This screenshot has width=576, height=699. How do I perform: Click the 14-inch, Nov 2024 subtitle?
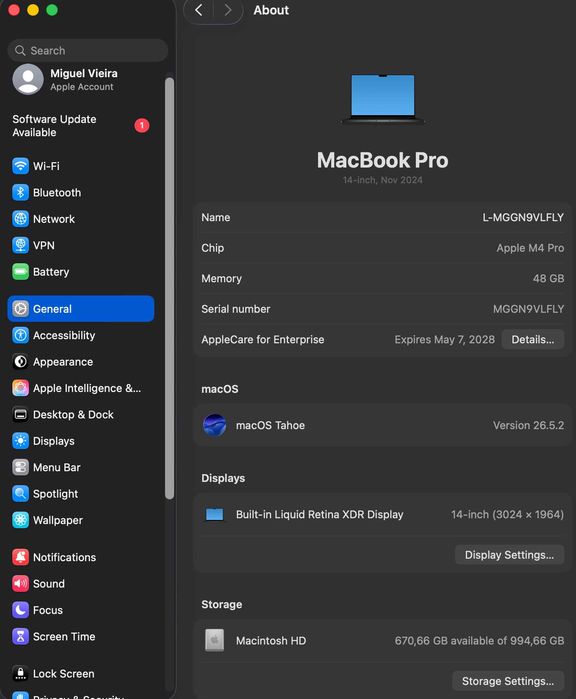point(383,180)
